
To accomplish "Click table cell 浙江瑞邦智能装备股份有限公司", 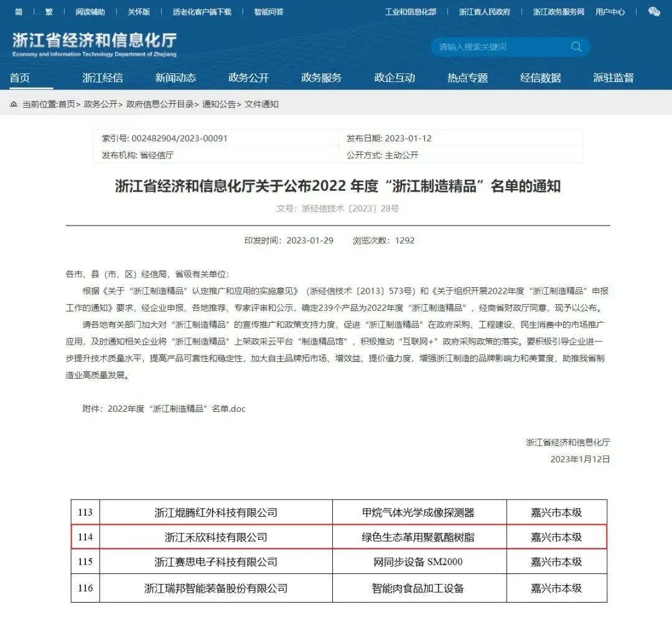I will [x=216, y=588].
